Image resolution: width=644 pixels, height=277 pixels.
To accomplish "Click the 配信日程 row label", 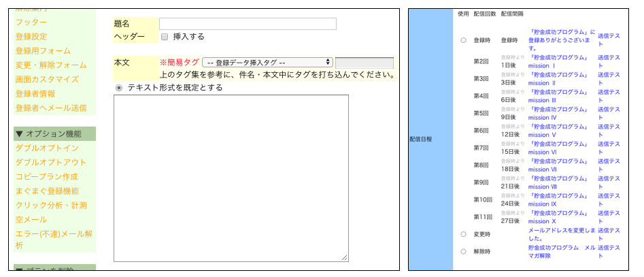I will click(420, 140).
